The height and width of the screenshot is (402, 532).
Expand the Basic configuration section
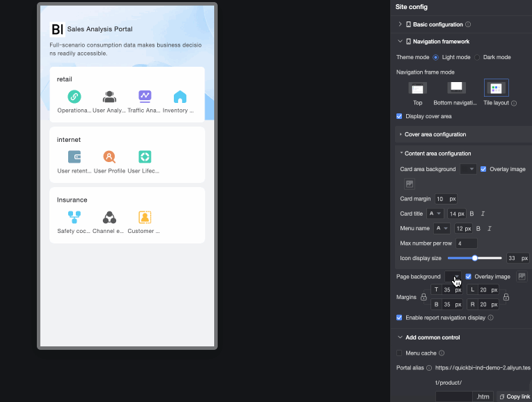400,24
